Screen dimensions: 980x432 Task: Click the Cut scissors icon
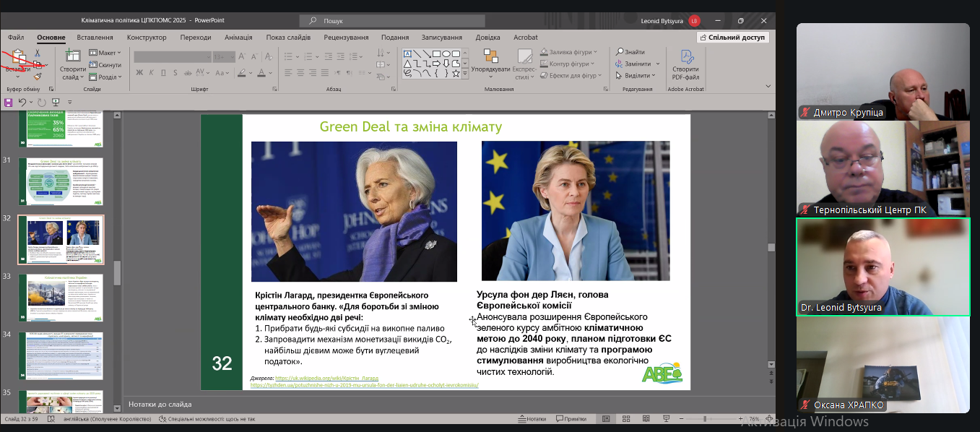(x=37, y=53)
